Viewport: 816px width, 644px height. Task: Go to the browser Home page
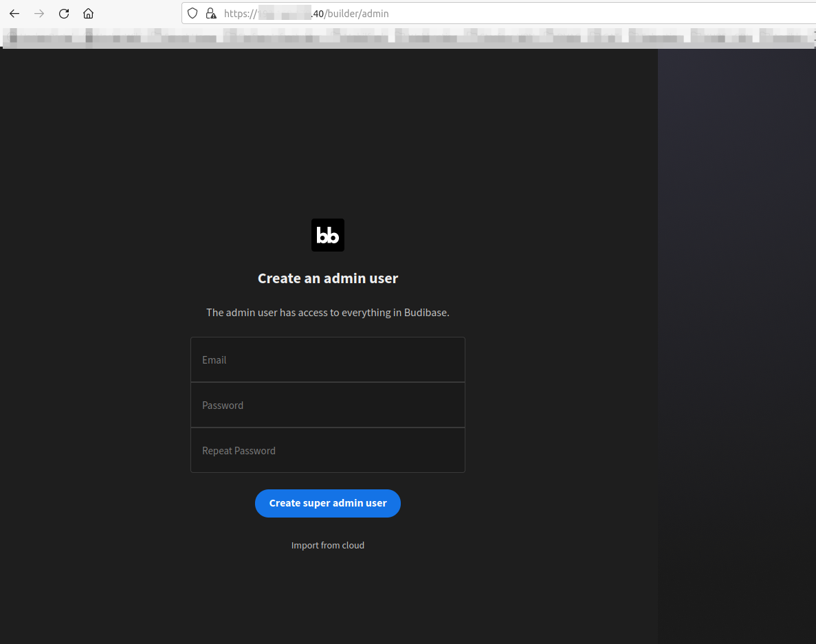click(88, 14)
